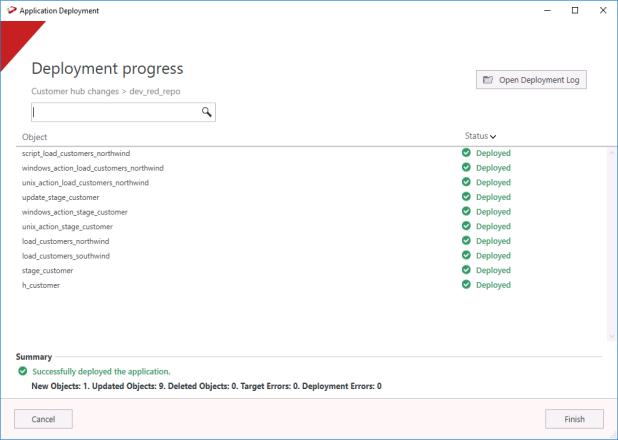618x440 pixels.
Task: Focus the object search text field
Action: [x=116, y=112]
